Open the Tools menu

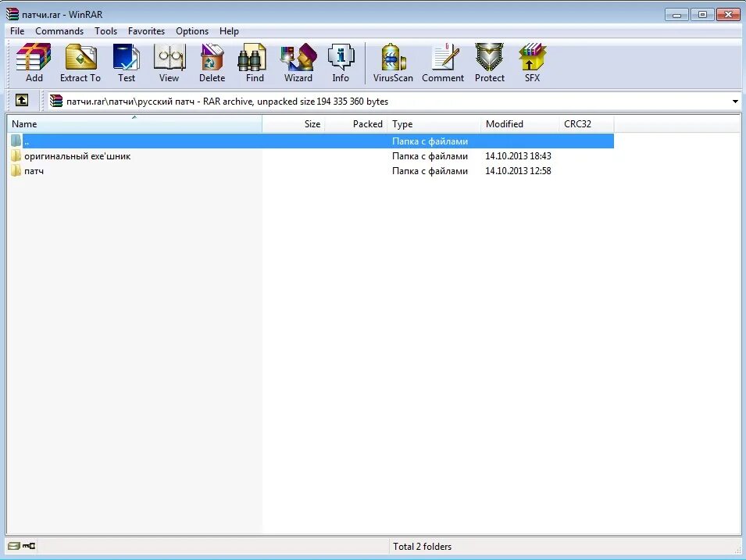coord(105,31)
